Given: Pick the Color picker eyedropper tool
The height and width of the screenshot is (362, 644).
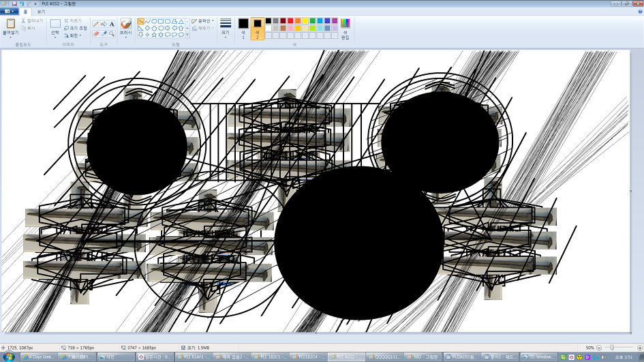Looking at the screenshot, I should point(104,33).
